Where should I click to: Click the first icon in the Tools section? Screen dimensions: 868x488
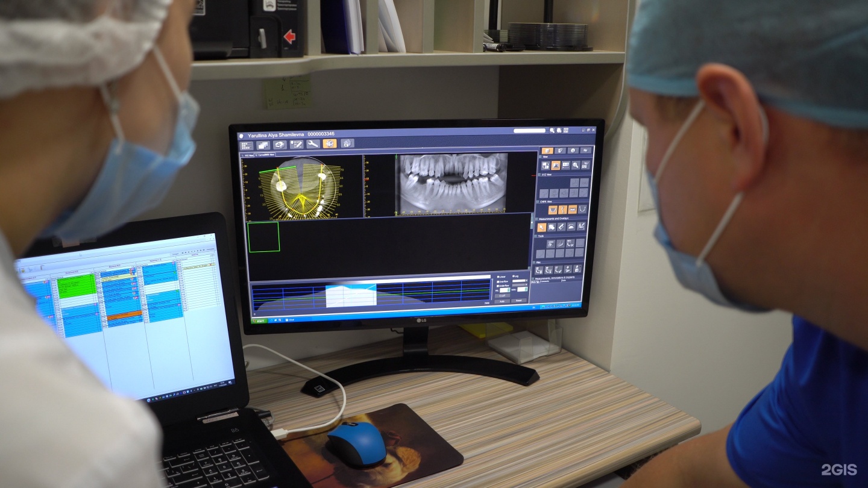click(x=551, y=243)
